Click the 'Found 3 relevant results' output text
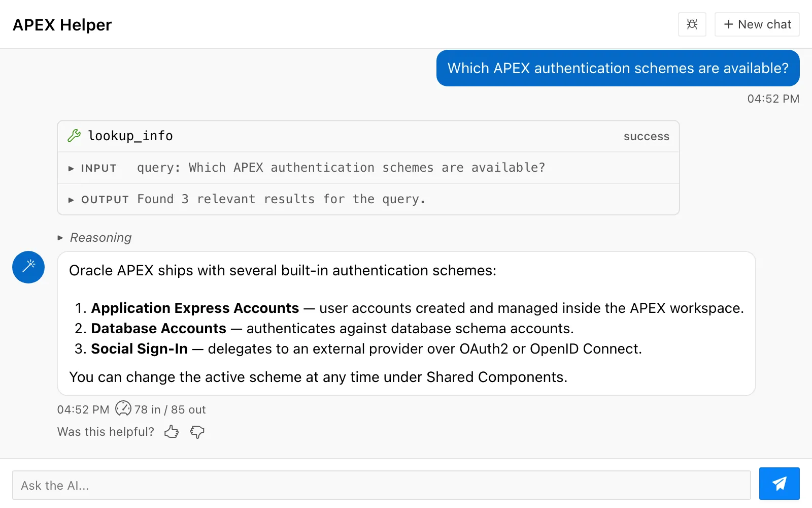This screenshot has width=812, height=508. (281, 199)
